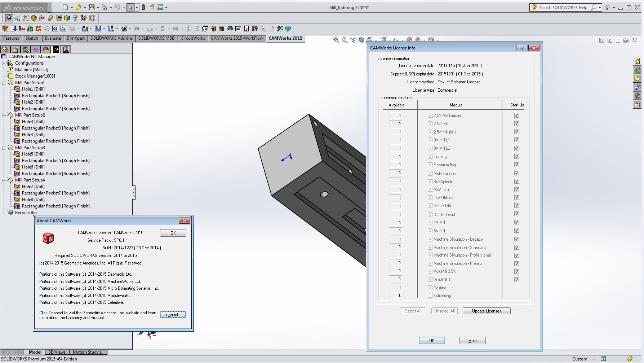Viewport: 644px width, 363px height.
Task: Click the Generate Toolpath icon
Action: click(22, 29)
